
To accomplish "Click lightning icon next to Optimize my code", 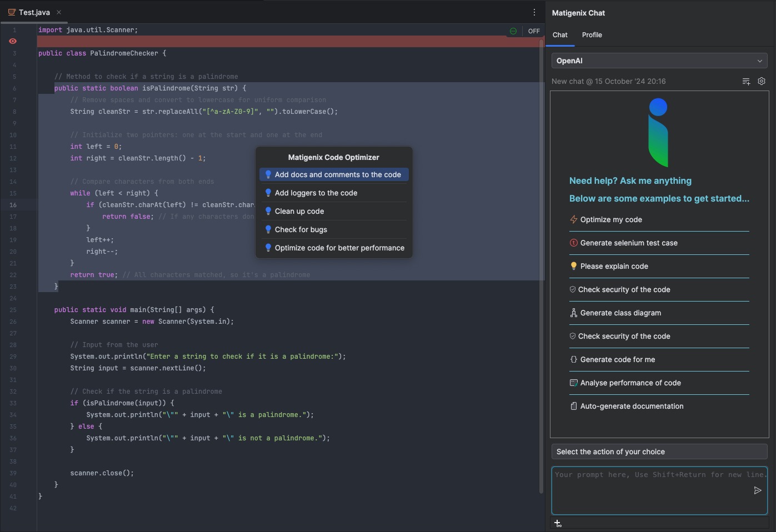I will pyautogui.click(x=574, y=219).
